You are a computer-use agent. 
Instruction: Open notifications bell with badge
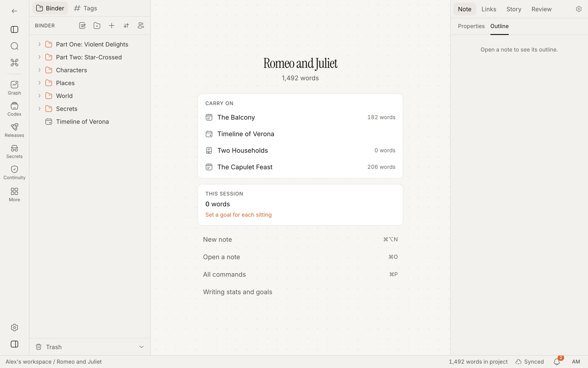(557, 362)
